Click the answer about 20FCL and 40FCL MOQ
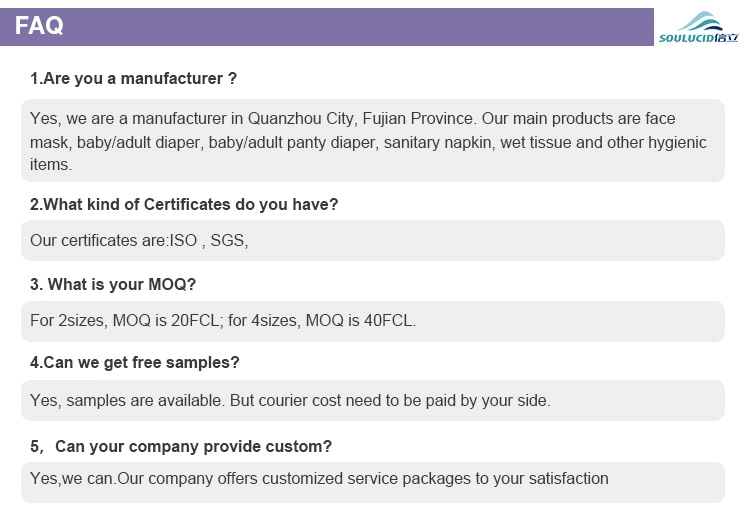Screen dimensions: 750x522 tap(373, 322)
